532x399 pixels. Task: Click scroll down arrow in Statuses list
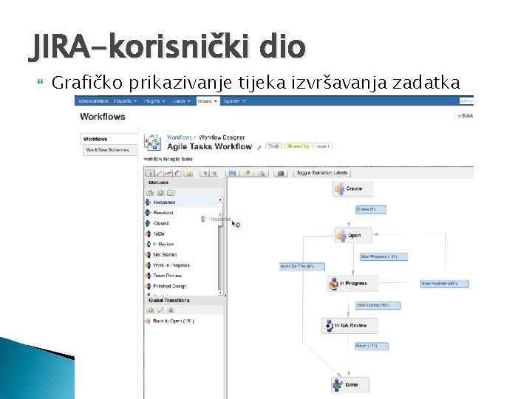click(x=220, y=292)
